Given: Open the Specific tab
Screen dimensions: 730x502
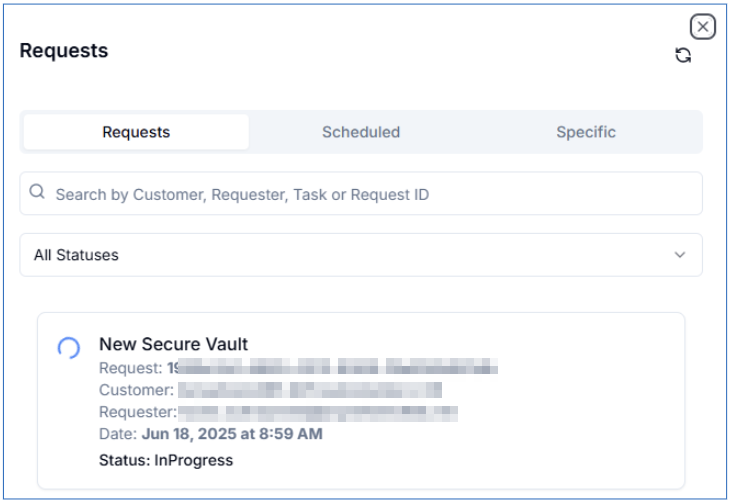Looking at the screenshot, I should pyautogui.click(x=586, y=132).
